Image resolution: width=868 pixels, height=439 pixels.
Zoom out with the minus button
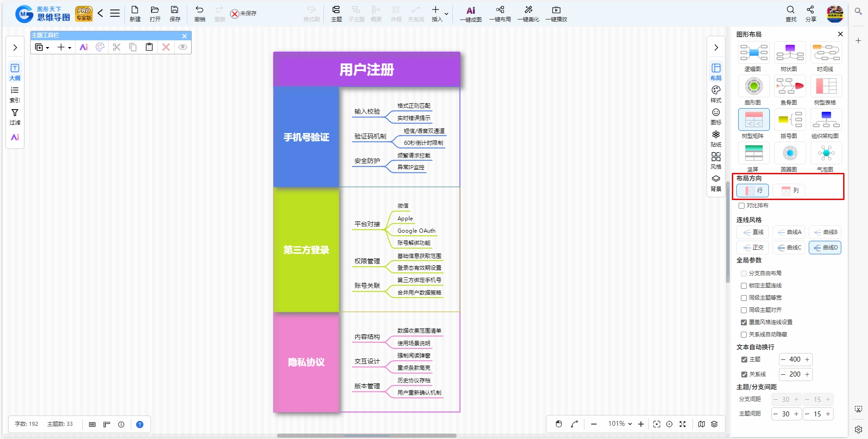(594, 424)
